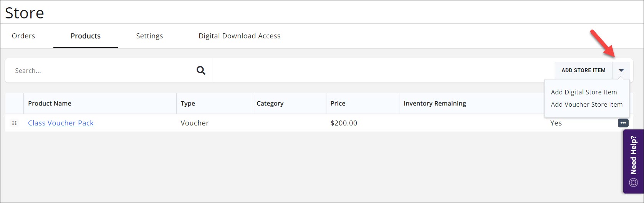Screen dimensions: 644x203
Task: Open the ellipsis menu for Class Voucher Pack
Action: (x=623, y=123)
